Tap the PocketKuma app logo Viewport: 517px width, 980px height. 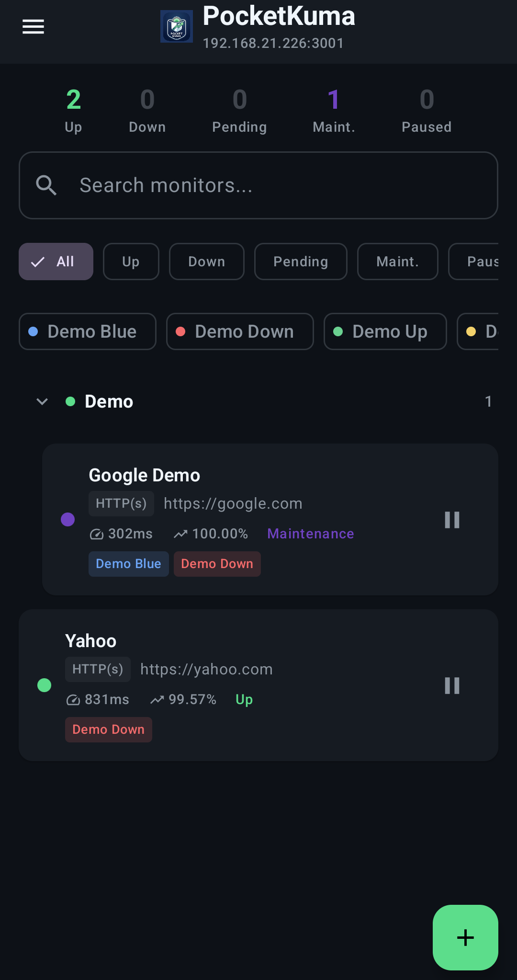(x=177, y=26)
